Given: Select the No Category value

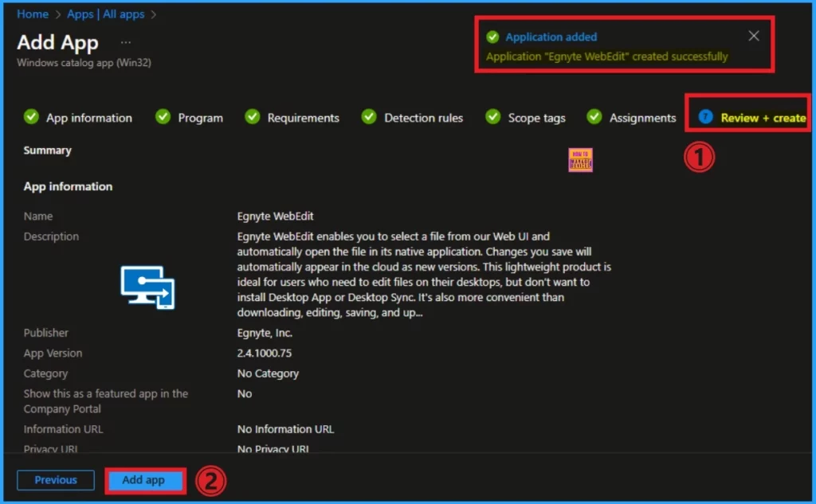Looking at the screenshot, I should (268, 373).
